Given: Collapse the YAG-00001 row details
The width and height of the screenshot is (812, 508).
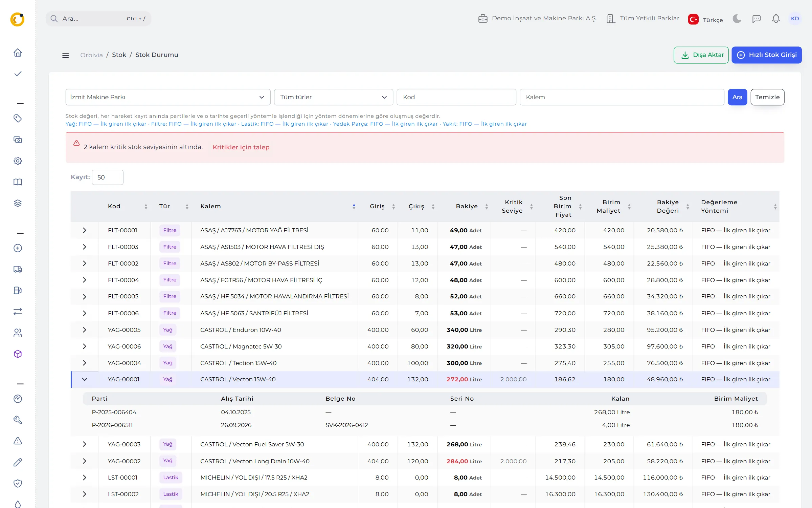Looking at the screenshot, I should tap(85, 379).
